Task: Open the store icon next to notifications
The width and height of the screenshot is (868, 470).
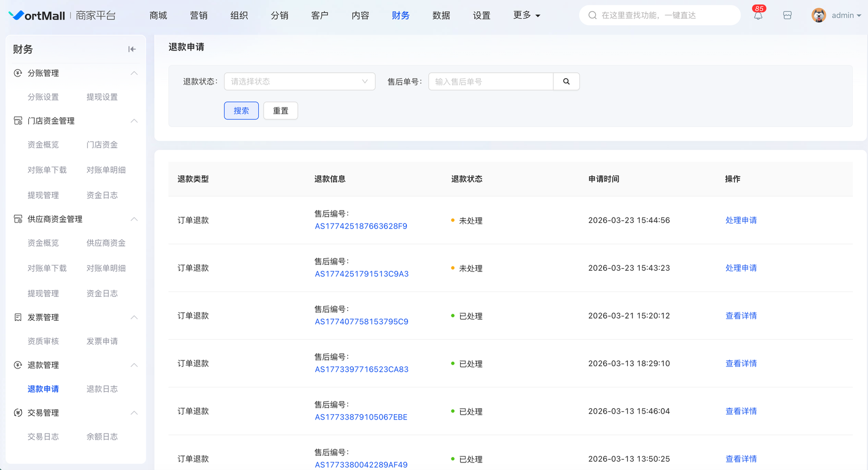Action: point(787,16)
